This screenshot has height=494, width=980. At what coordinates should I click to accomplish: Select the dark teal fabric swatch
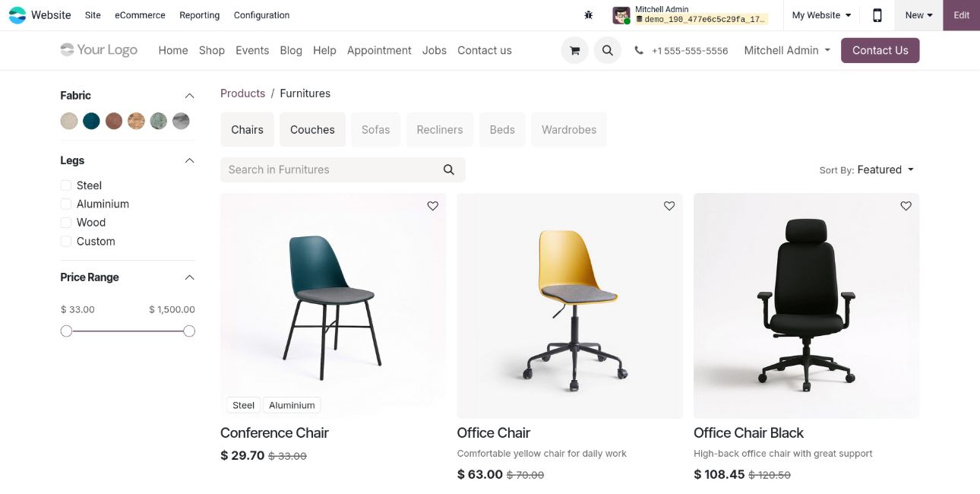(91, 121)
